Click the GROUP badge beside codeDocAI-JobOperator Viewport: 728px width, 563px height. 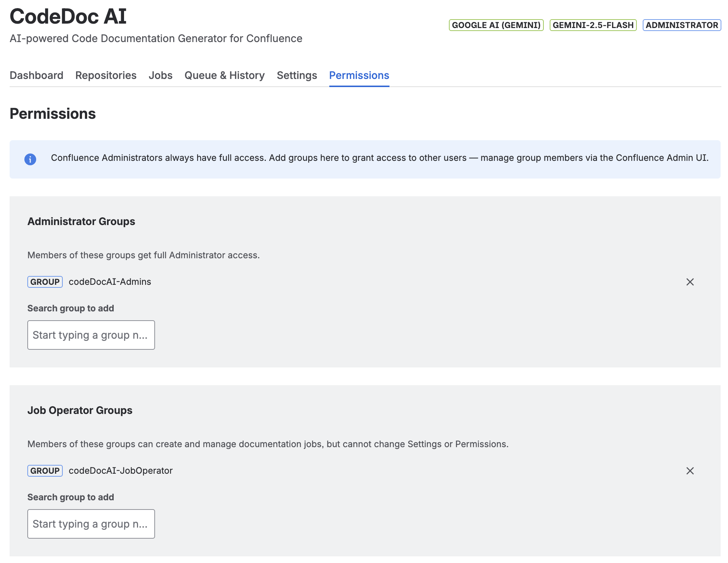[45, 471]
